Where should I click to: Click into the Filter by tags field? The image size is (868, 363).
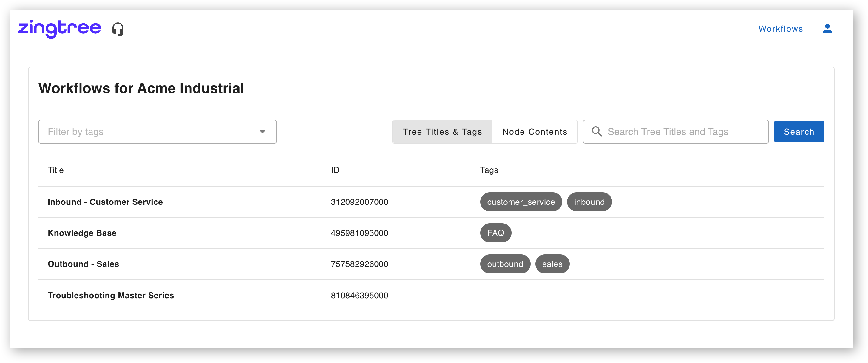(148, 132)
